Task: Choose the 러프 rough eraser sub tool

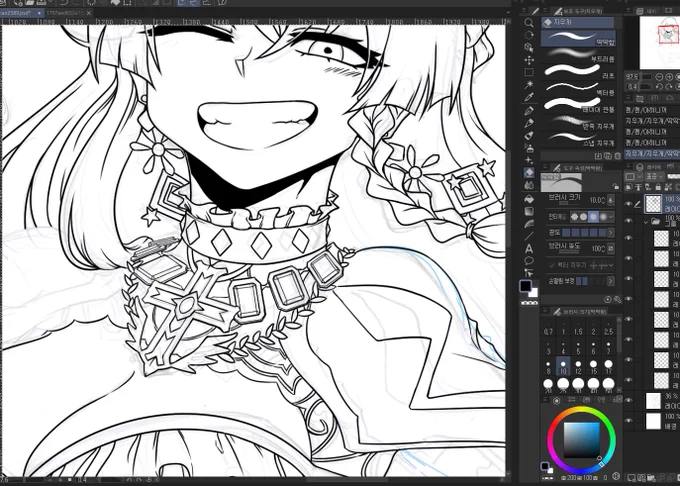Action: [578, 72]
